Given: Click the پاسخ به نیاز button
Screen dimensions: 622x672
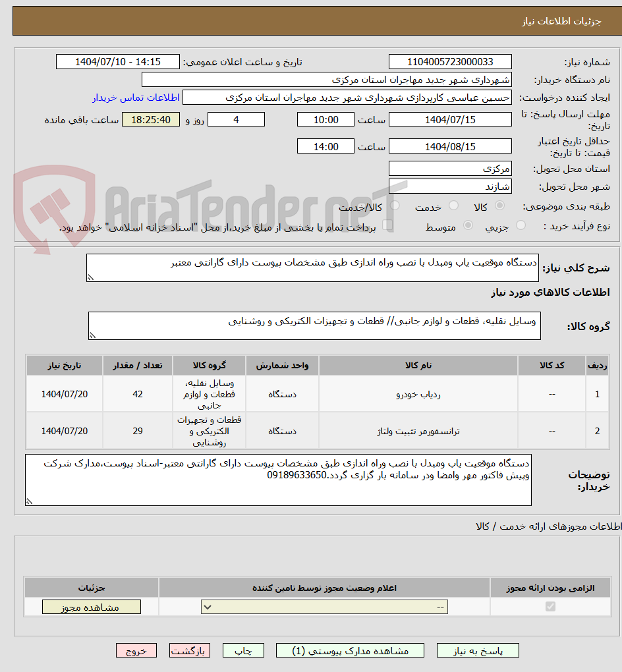Looking at the screenshot, I should [x=478, y=650].
